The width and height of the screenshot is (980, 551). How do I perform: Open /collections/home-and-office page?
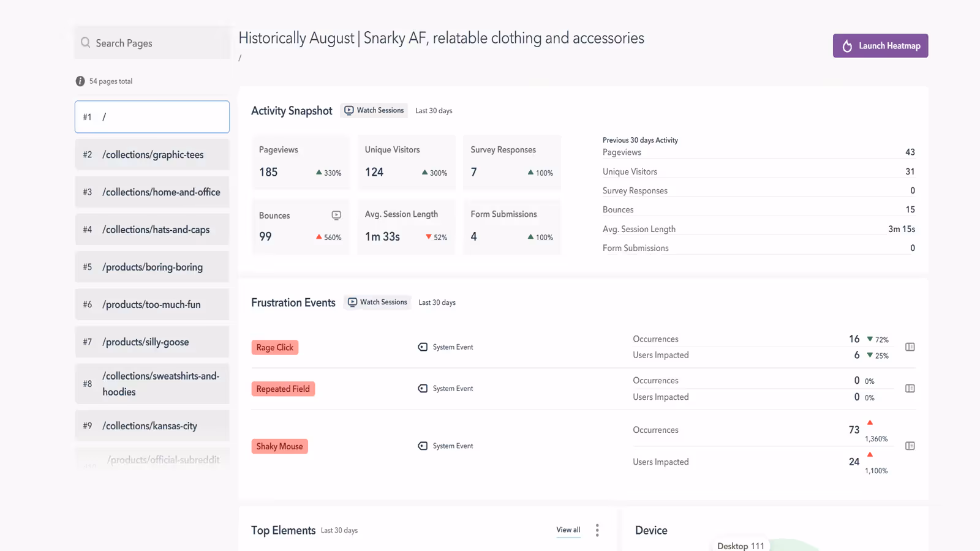pos(152,192)
